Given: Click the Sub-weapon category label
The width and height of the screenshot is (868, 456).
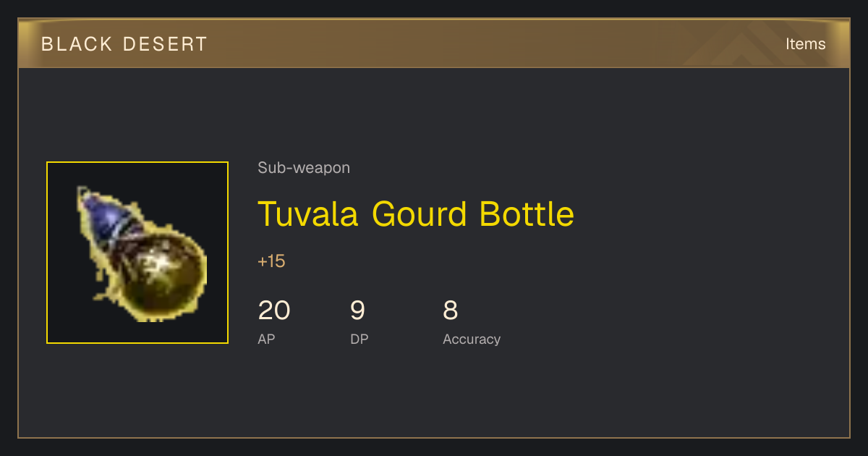Looking at the screenshot, I should click(x=304, y=168).
